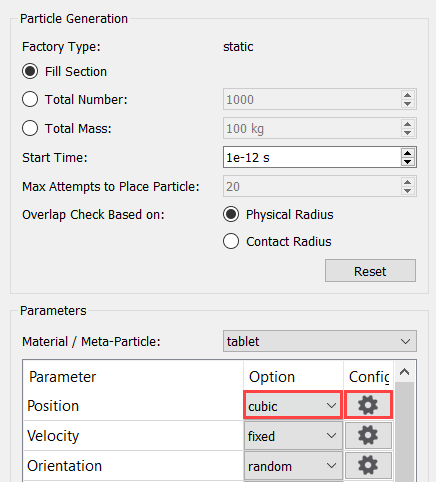This screenshot has width=436, height=482.
Task: Expand the Material tablet dropdown
Action: pos(320,341)
